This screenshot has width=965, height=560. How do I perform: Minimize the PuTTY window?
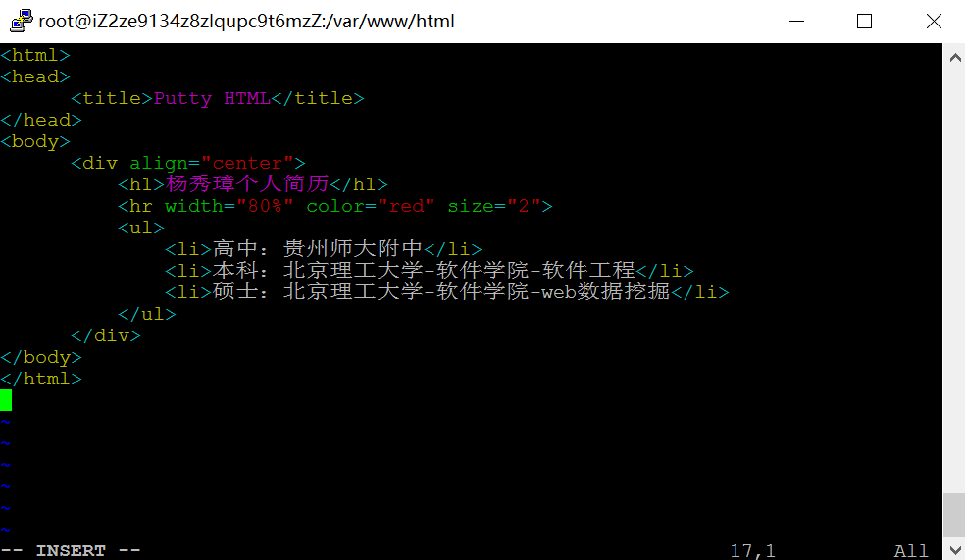click(797, 21)
